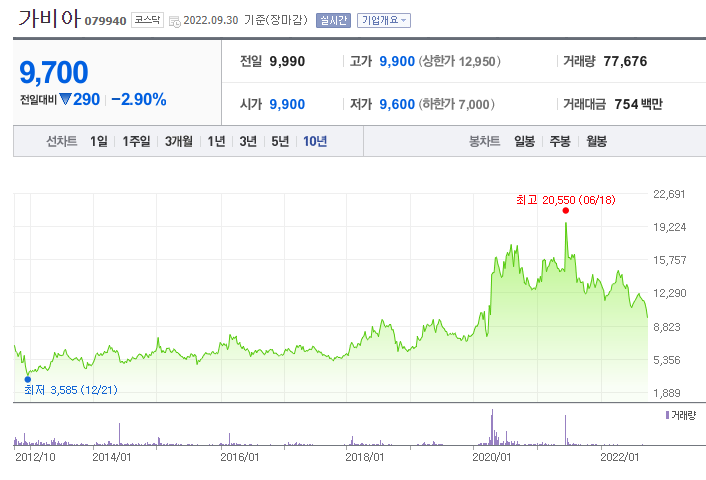Image resolution: width=706 pixels, height=480 pixels.
Task: Click the 2022/01 date axis label
Action: [620, 457]
